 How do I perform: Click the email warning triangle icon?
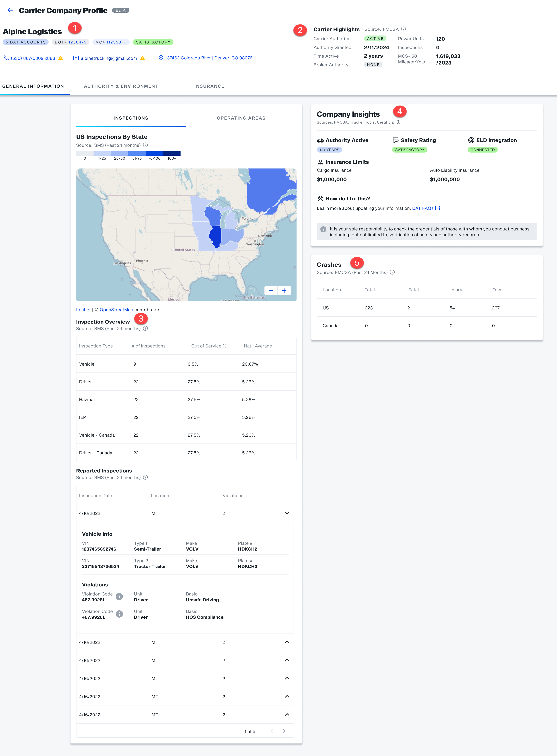[143, 58]
